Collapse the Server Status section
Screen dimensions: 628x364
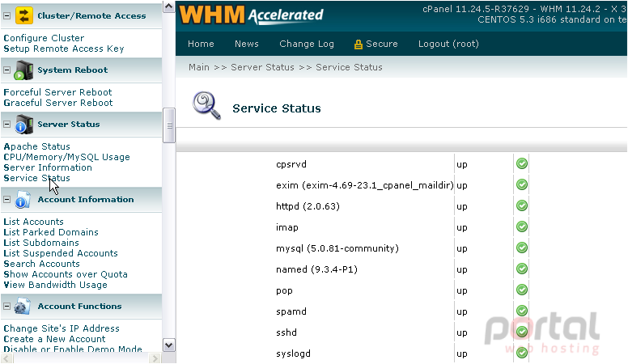(6, 124)
